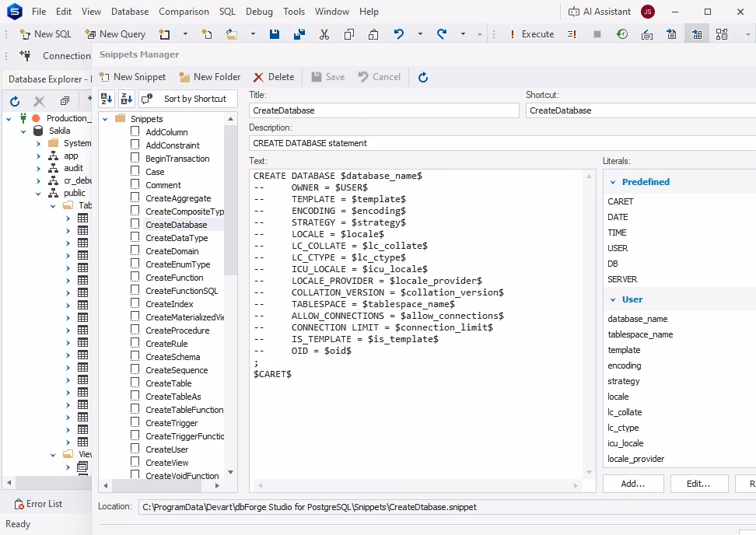Open the Tools menu
The image size is (756, 535).
[x=294, y=12]
